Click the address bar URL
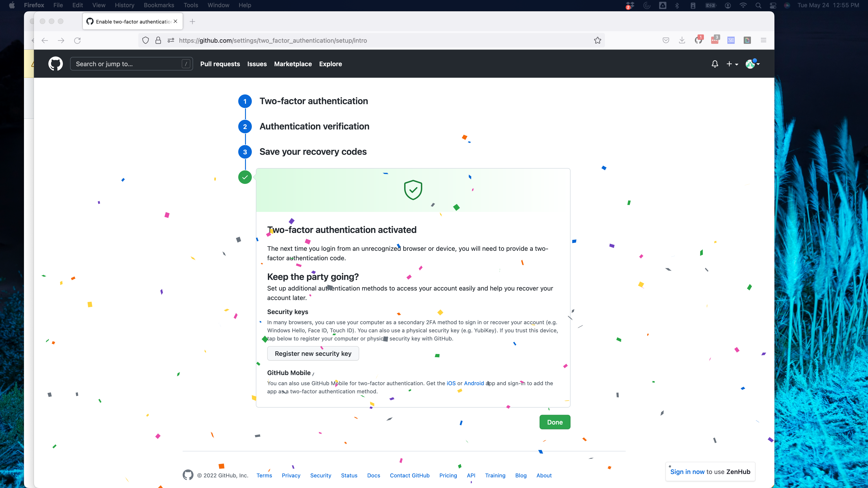 273,40
